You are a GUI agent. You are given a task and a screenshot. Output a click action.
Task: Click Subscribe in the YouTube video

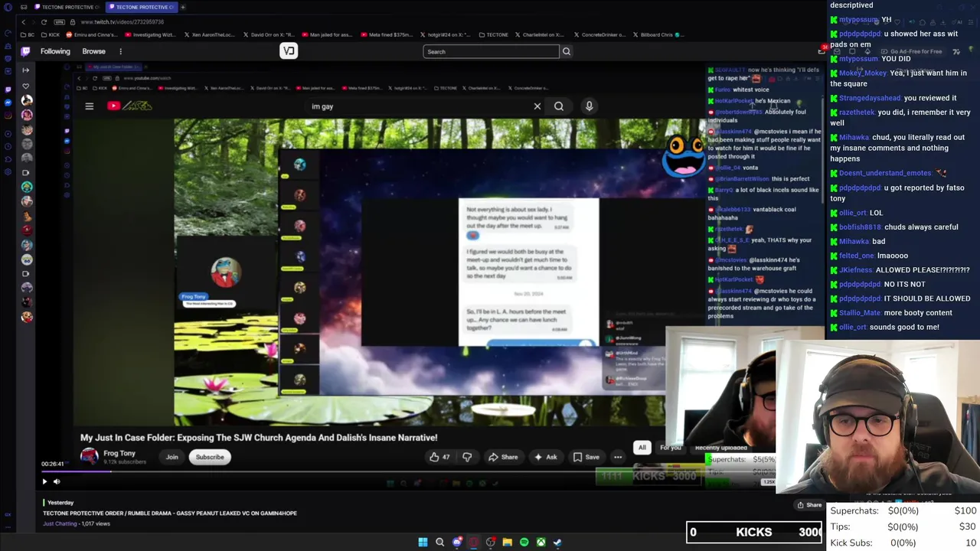coord(210,457)
